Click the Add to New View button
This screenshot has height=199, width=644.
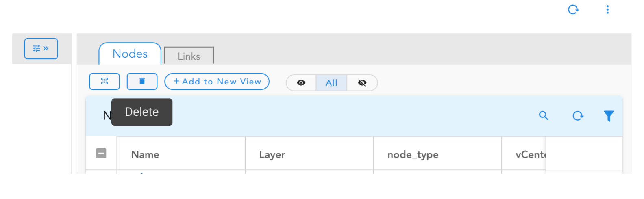point(217,82)
